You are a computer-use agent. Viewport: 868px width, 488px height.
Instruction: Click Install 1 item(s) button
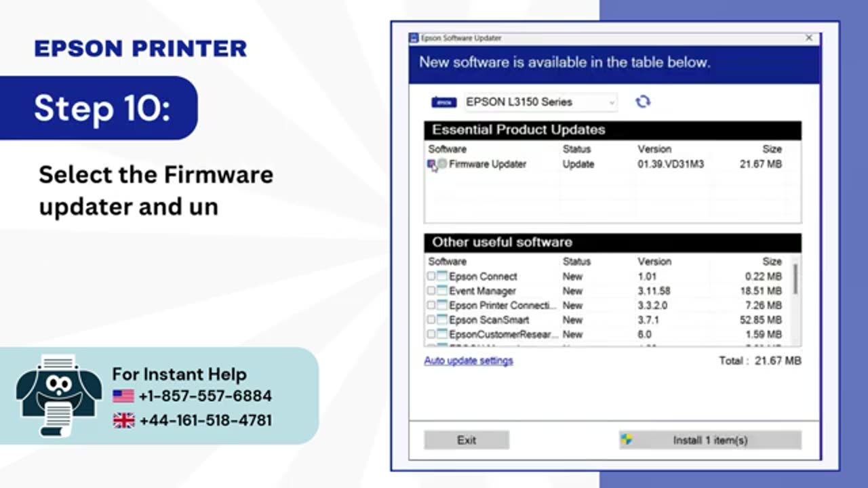click(710, 440)
